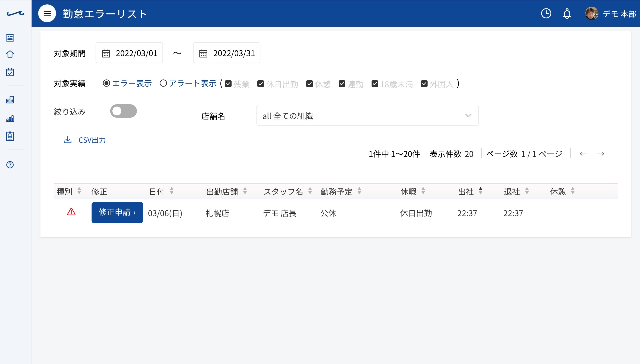Sort by 休憩 table column
The height and width of the screenshot is (364, 640).
pyautogui.click(x=573, y=191)
